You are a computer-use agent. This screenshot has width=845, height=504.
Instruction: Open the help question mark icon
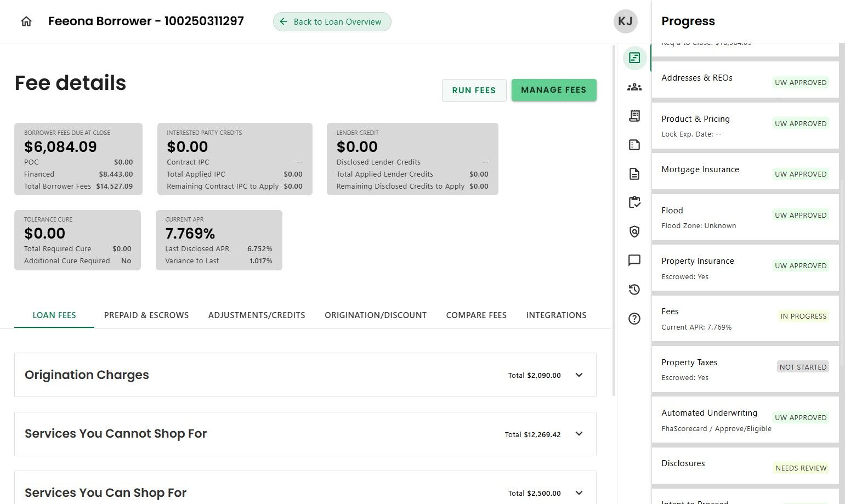[x=634, y=319]
